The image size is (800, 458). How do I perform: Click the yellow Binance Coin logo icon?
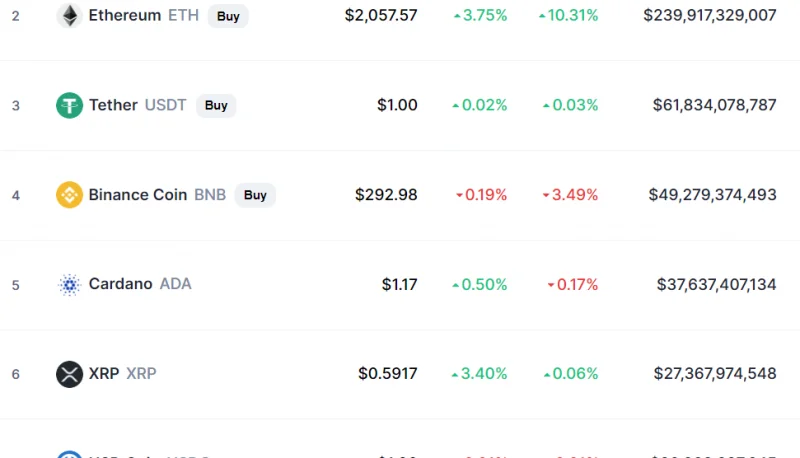[x=69, y=195]
